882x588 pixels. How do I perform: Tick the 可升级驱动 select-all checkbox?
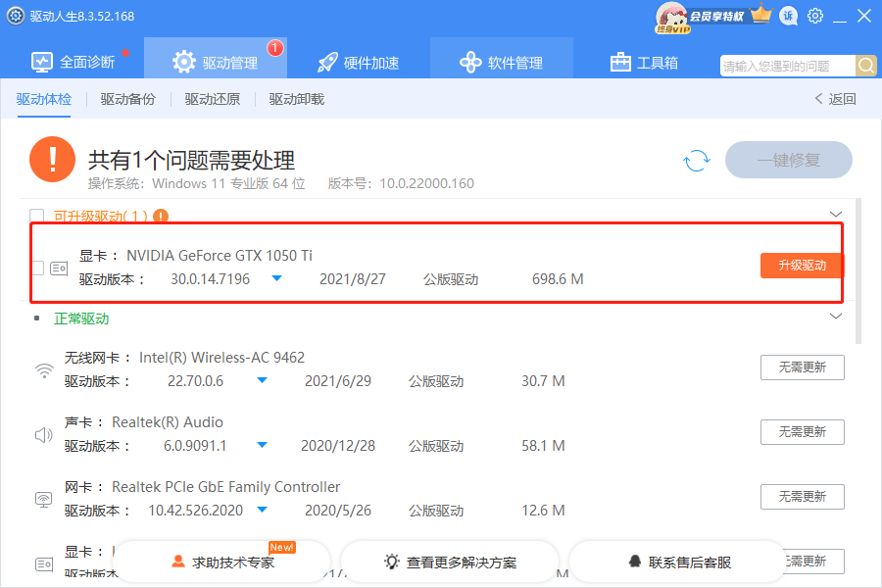pyautogui.click(x=36, y=216)
